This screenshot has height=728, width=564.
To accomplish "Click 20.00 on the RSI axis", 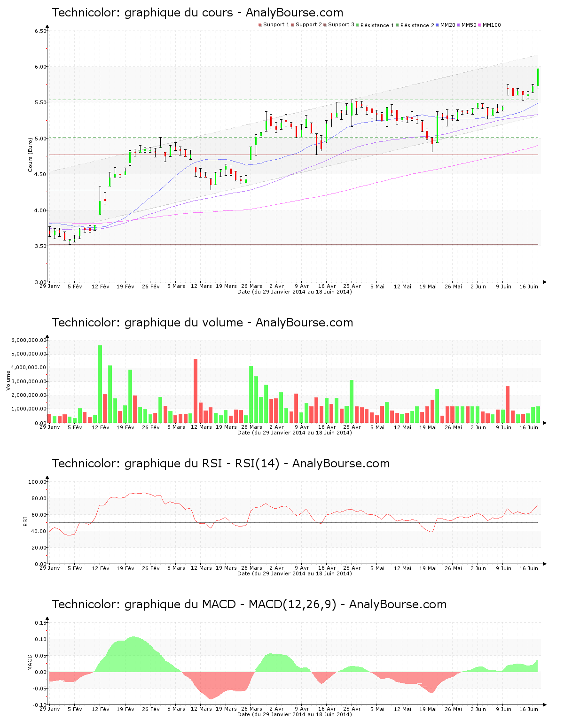I will click(x=39, y=548).
